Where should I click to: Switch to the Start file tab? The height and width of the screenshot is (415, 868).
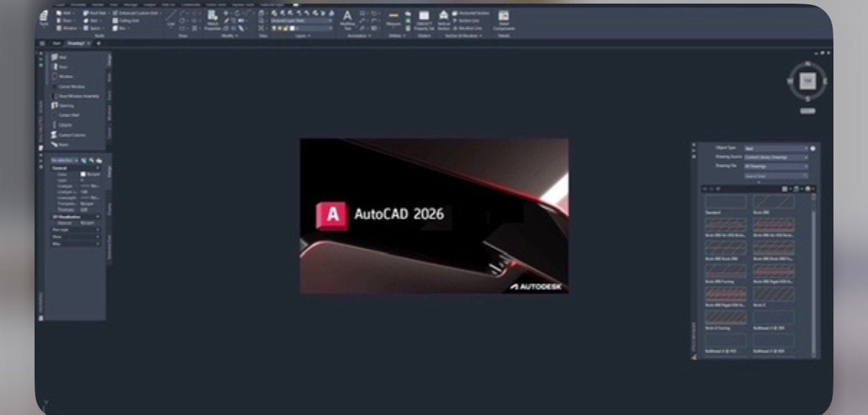click(57, 43)
